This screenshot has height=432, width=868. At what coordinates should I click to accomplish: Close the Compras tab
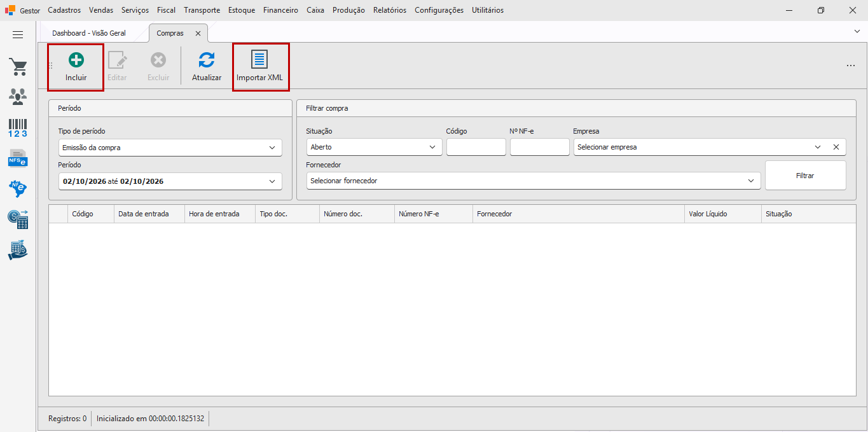pyautogui.click(x=198, y=33)
